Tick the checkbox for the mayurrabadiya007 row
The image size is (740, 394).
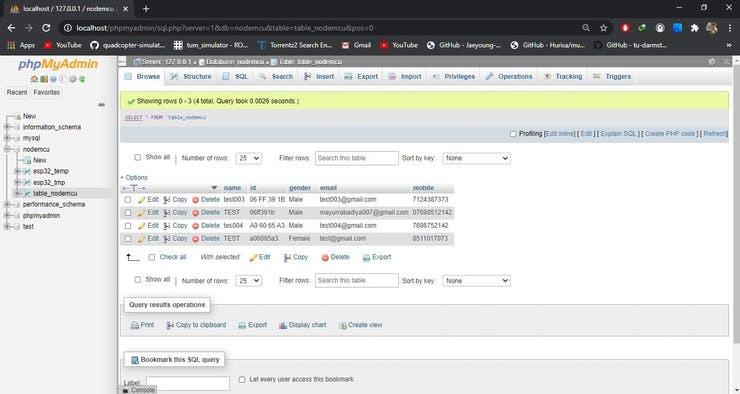tap(128, 213)
